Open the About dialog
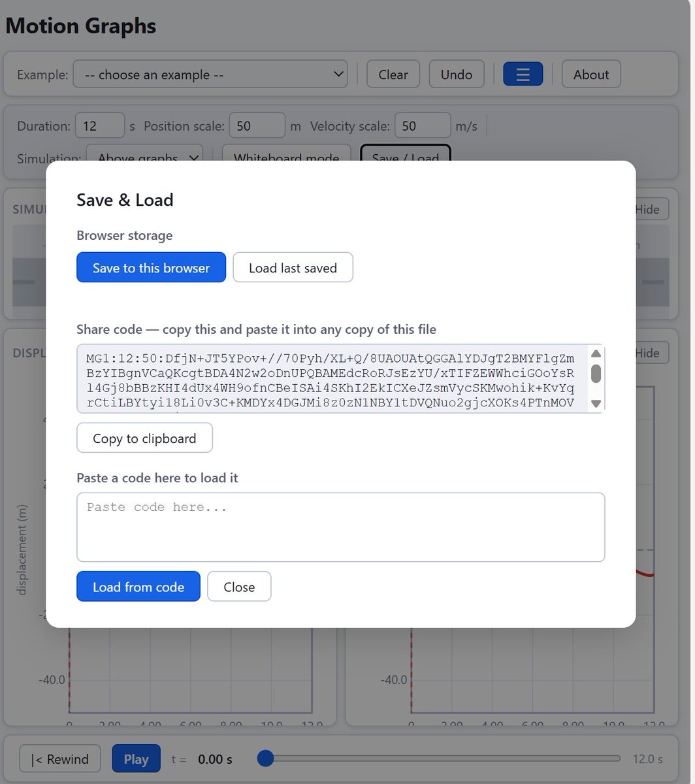This screenshot has height=784, width=695. coord(591,74)
